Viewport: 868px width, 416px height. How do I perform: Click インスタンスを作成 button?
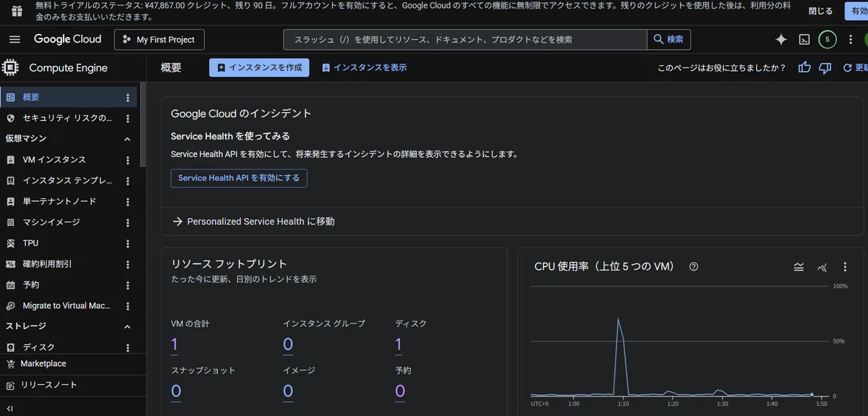click(259, 67)
